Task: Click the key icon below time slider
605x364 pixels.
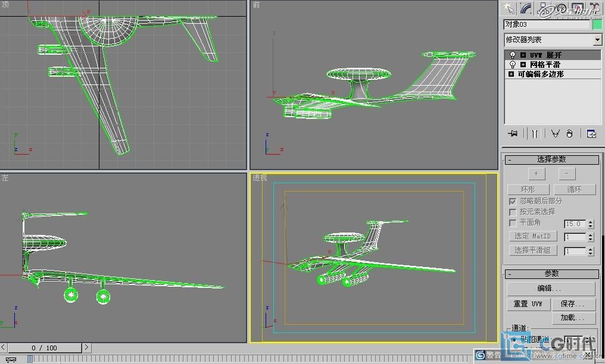Action: pos(11,360)
